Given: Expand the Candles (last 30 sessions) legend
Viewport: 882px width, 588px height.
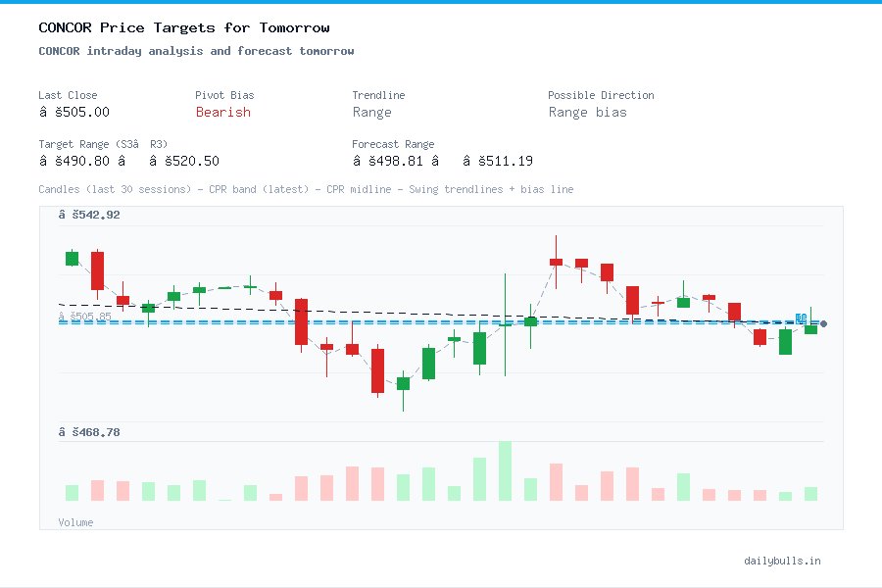Looking at the screenshot, I should click(122, 188).
